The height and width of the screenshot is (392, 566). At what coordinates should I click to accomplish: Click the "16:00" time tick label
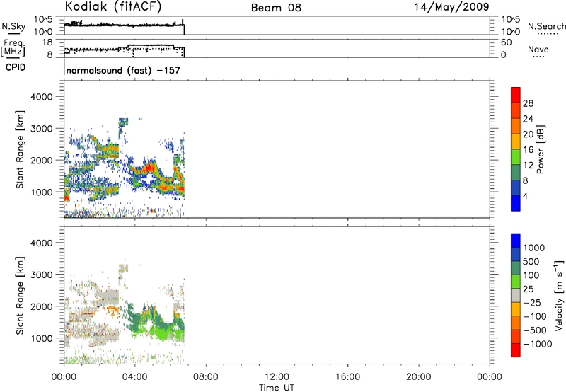coord(347,377)
